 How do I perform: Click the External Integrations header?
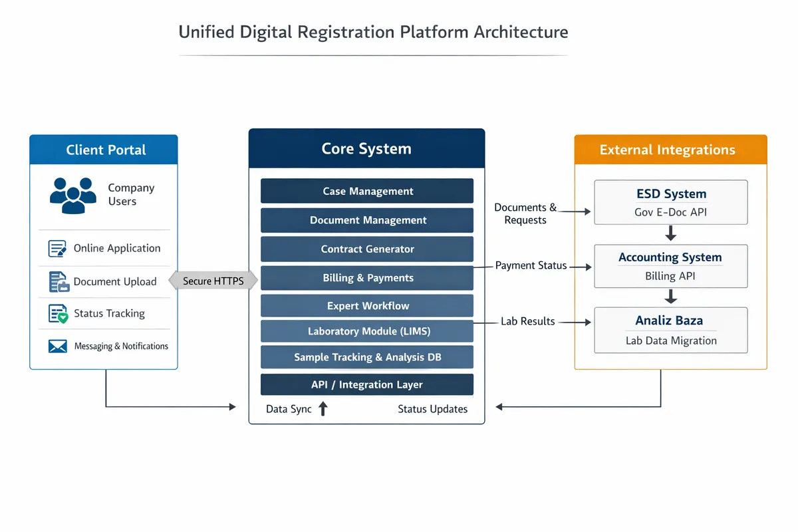point(670,150)
